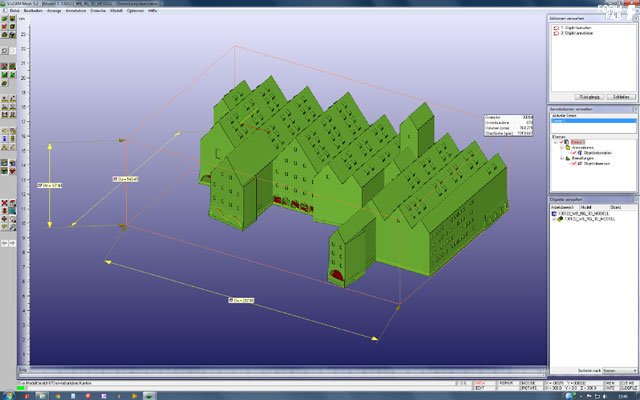Open the Optionen menu
The width and height of the screenshot is (640, 400).
coord(135,11)
